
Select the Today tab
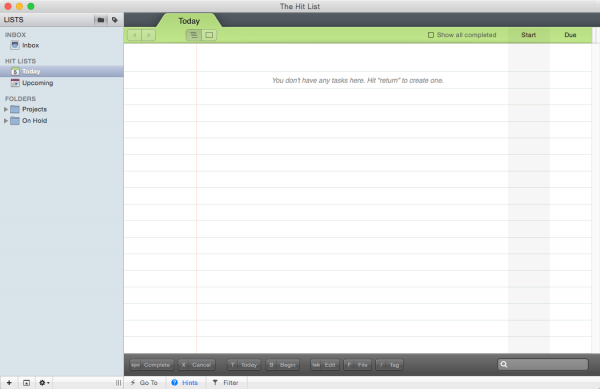[x=189, y=21]
